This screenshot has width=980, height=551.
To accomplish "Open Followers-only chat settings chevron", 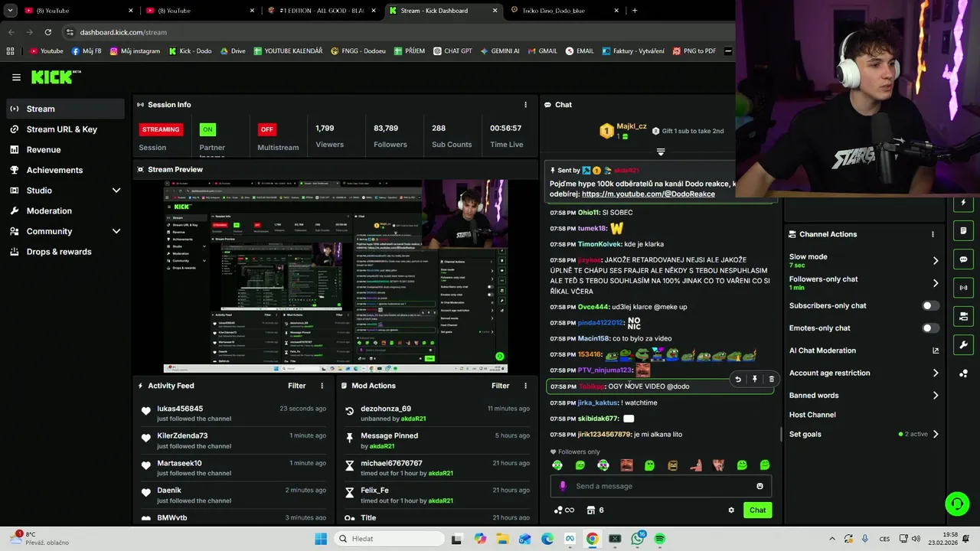I will point(935,283).
